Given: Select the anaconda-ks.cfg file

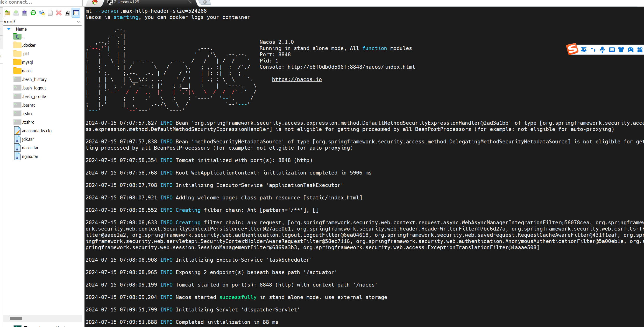Looking at the screenshot, I should coord(33,131).
